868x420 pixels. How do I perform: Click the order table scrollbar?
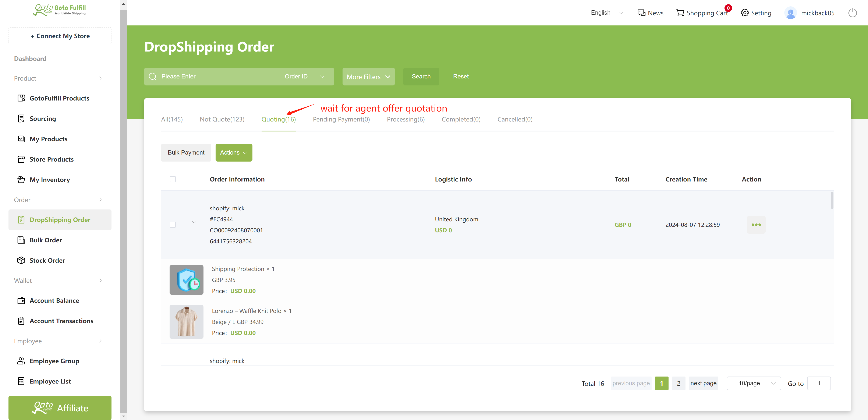[x=832, y=200]
